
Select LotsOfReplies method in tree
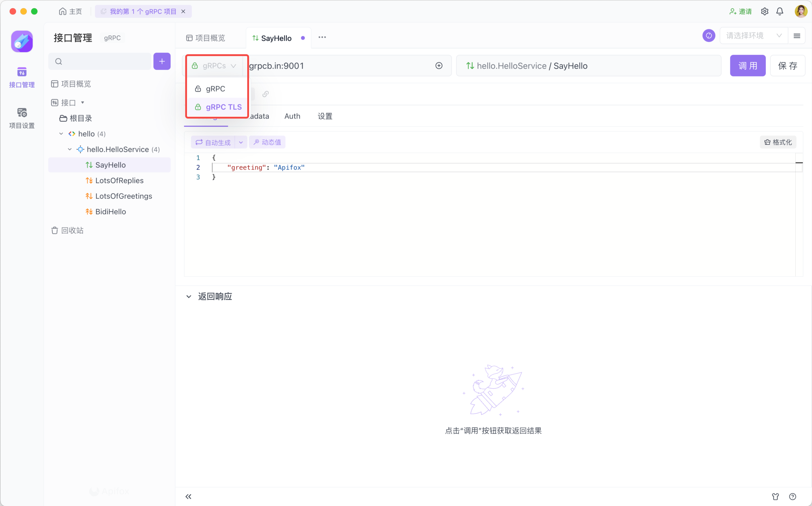(x=119, y=180)
